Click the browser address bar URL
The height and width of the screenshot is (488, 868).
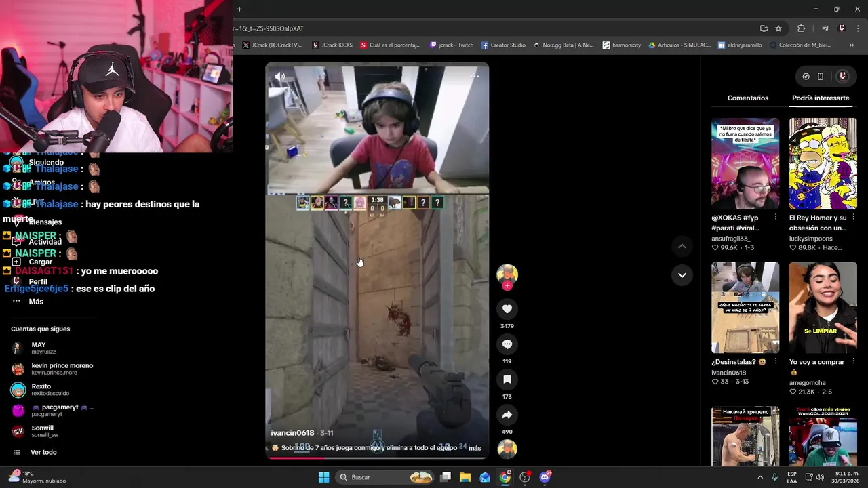click(269, 28)
